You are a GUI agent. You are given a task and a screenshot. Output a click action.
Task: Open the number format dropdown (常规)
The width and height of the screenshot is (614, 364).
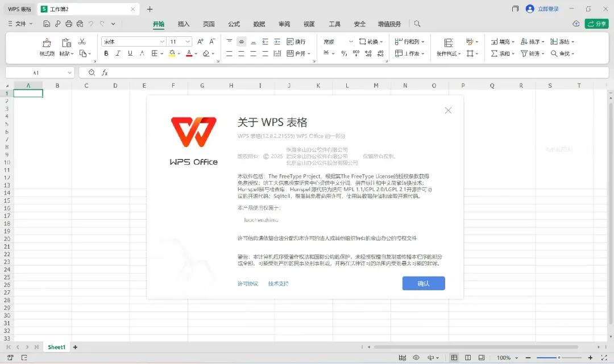coord(351,41)
